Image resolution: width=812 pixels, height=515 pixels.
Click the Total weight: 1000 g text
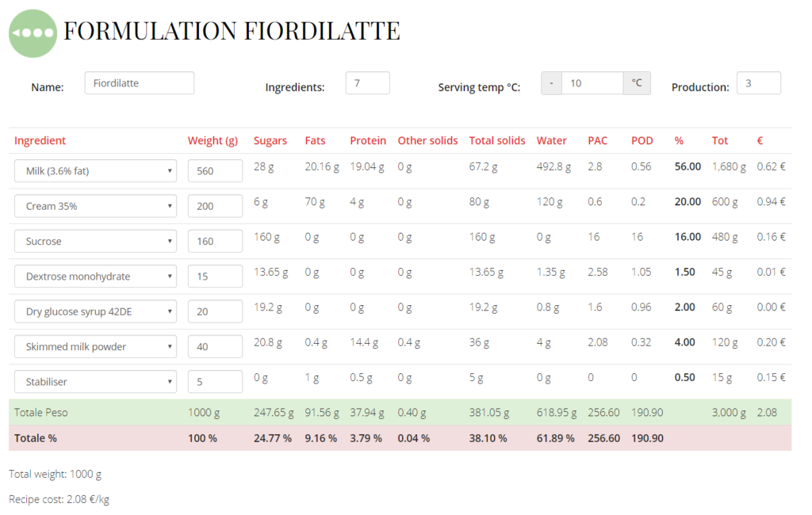(55, 474)
